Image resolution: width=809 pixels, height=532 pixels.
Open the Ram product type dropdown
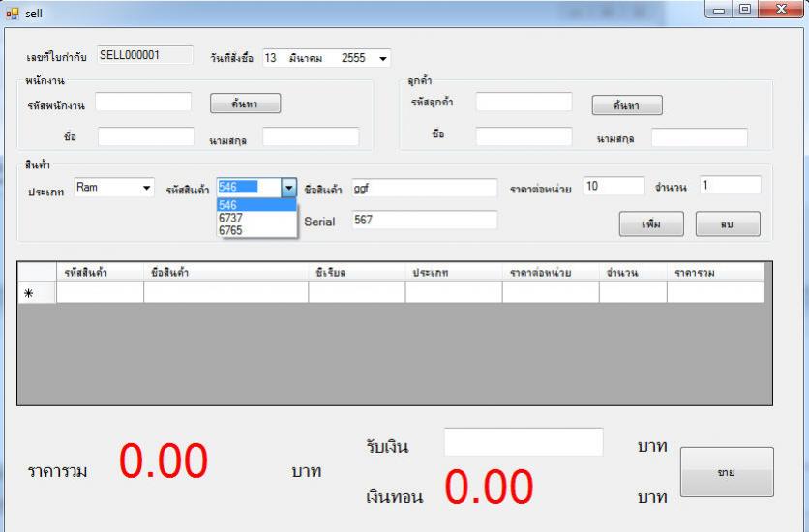click(146, 188)
